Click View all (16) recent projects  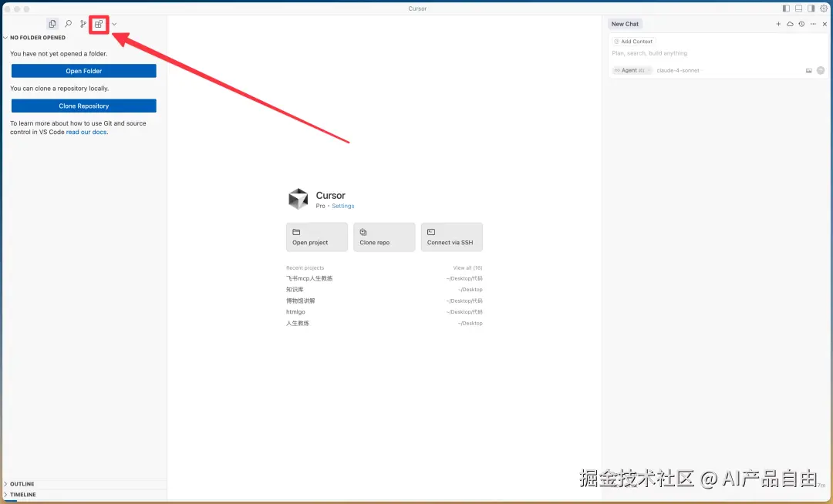coord(467,268)
